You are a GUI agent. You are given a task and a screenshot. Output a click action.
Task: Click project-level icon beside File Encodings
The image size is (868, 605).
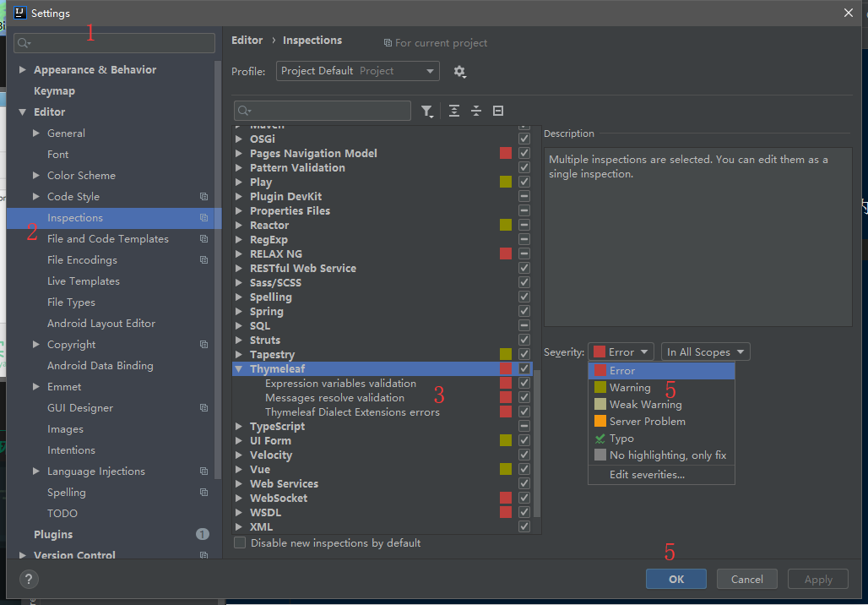(203, 260)
